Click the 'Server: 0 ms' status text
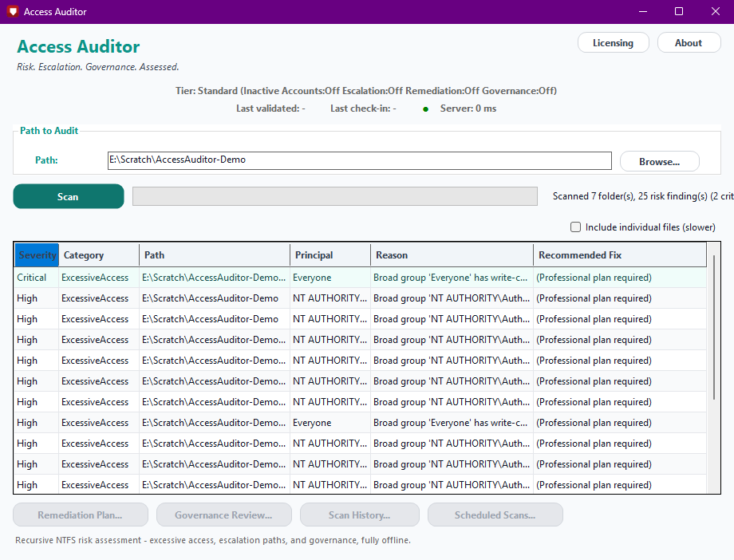Image resolution: width=734 pixels, height=560 pixels. 468,108
